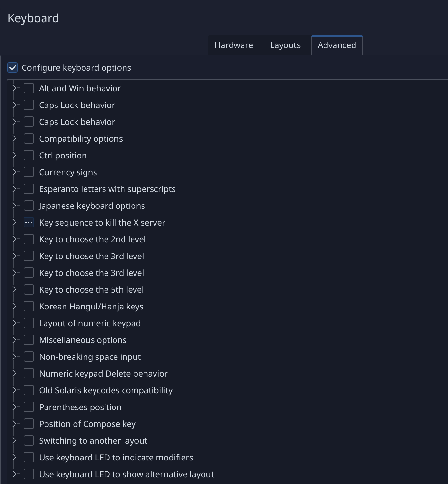This screenshot has height=484, width=448.
Task: Toggle "Key sequence to kill the X server"
Action: pyautogui.click(x=29, y=222)
